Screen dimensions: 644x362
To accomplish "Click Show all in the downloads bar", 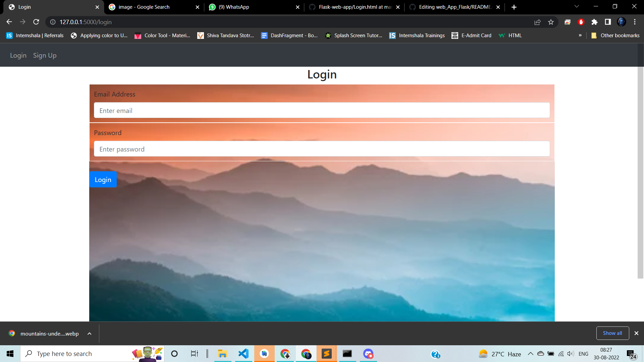I will pos(612,333).
